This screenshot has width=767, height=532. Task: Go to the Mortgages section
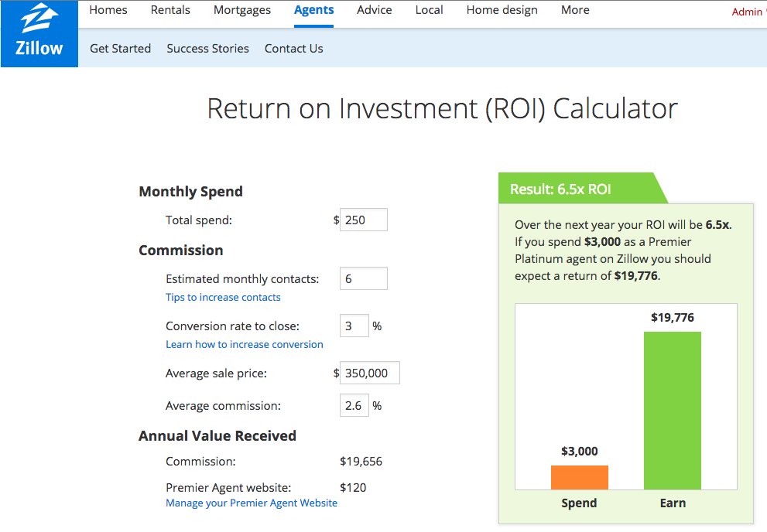click(x=242, y=10)
